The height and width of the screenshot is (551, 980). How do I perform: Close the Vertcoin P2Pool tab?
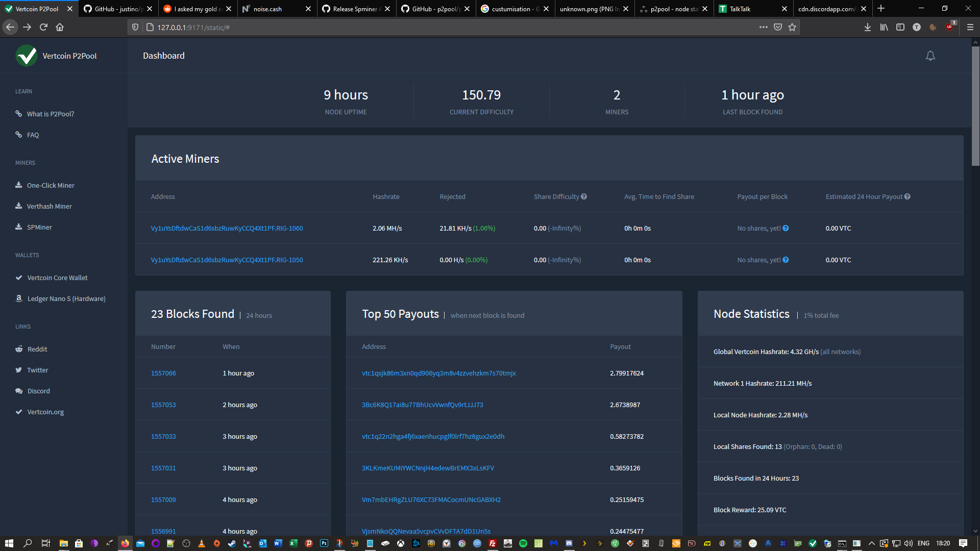click(70, 9)
